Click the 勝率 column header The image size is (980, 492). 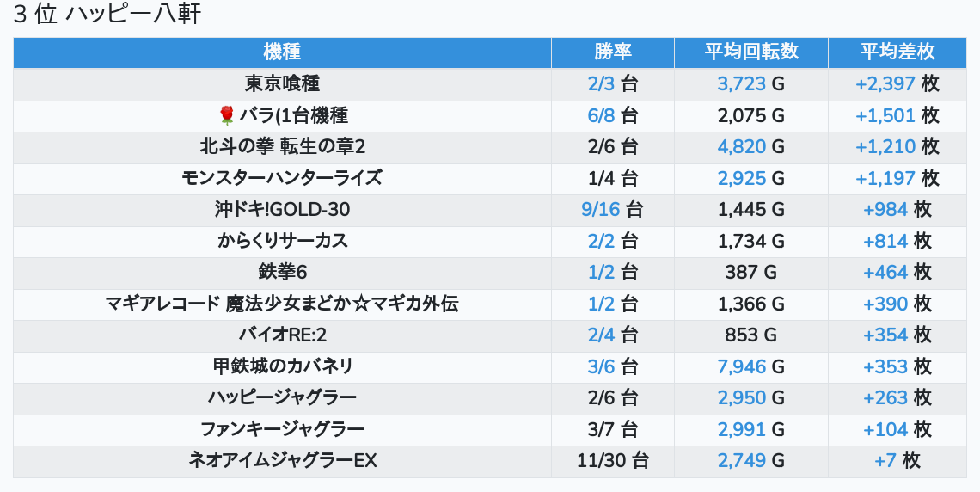point(612,52)
